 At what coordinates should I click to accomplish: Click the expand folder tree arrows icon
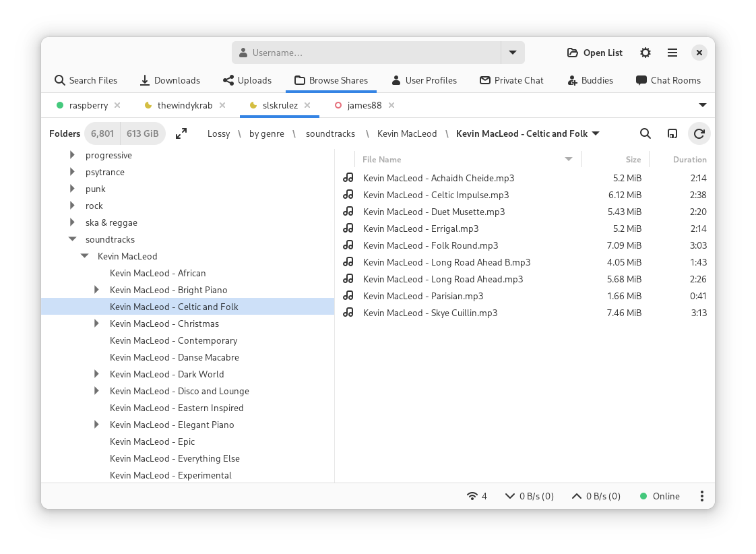click(x=181, y=133)
